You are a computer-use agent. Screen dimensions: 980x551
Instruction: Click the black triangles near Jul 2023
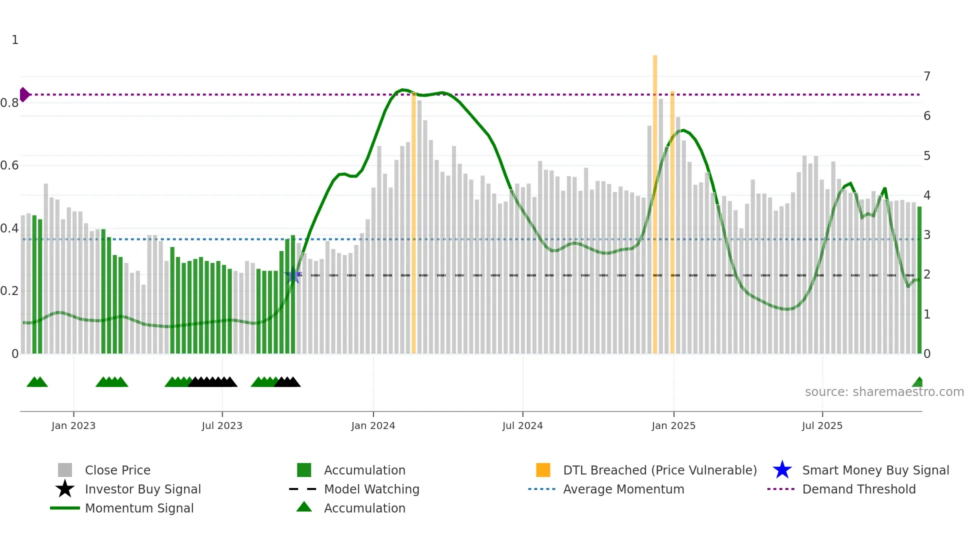212,382
